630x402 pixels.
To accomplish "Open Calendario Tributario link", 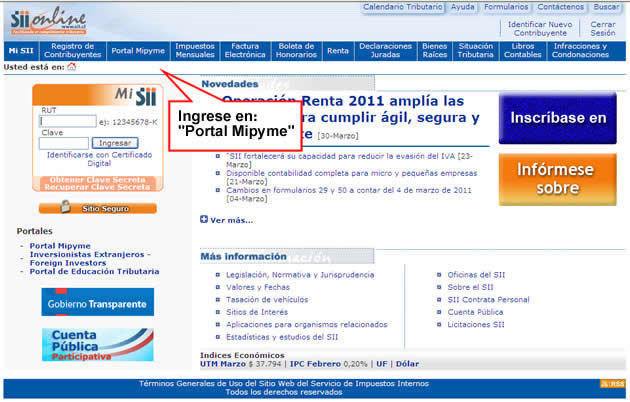I will 403,7.
